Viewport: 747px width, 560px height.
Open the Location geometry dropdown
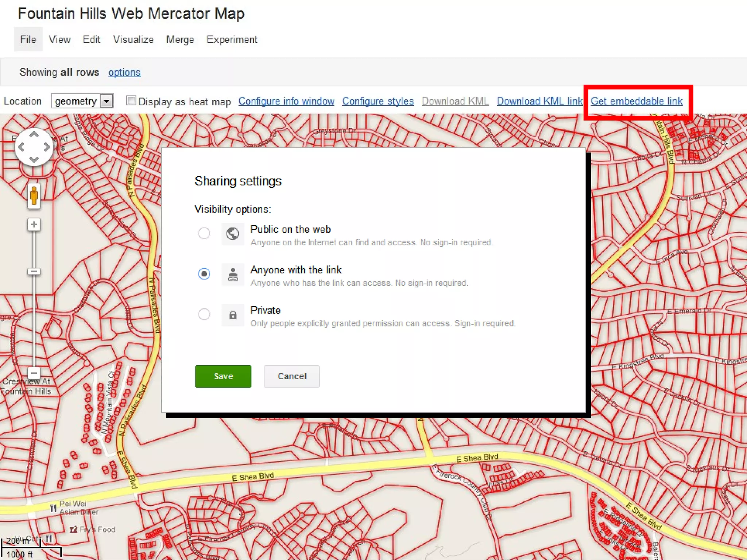click(x=107, y=101)
